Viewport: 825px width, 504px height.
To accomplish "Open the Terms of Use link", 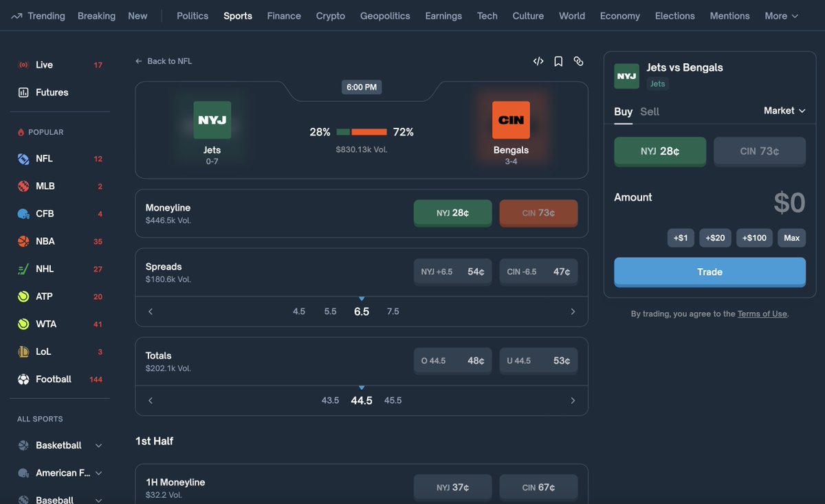I will tap(762, 314).
